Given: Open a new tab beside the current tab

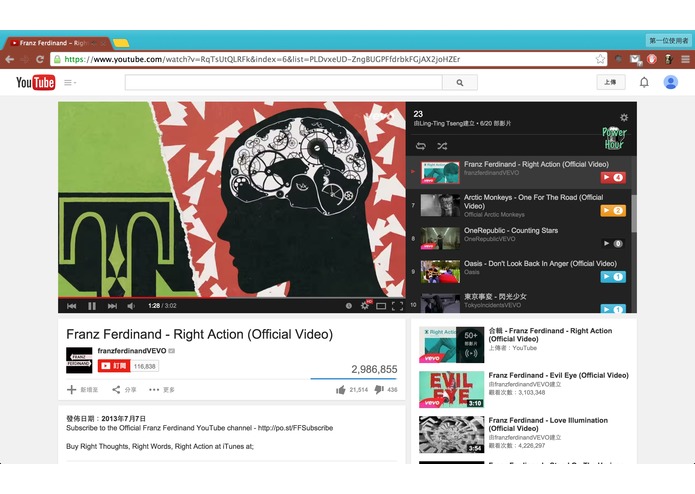Looking at the screenshot, I should coord(121,43).
